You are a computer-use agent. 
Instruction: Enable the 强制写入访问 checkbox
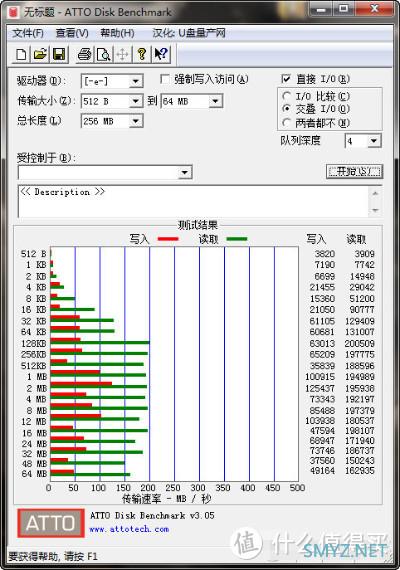click(165, 79)
